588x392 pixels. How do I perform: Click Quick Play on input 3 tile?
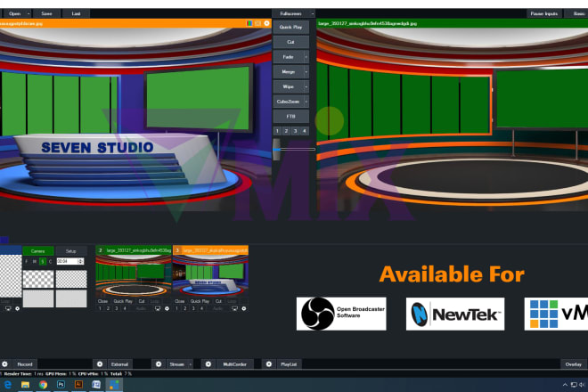200,301
